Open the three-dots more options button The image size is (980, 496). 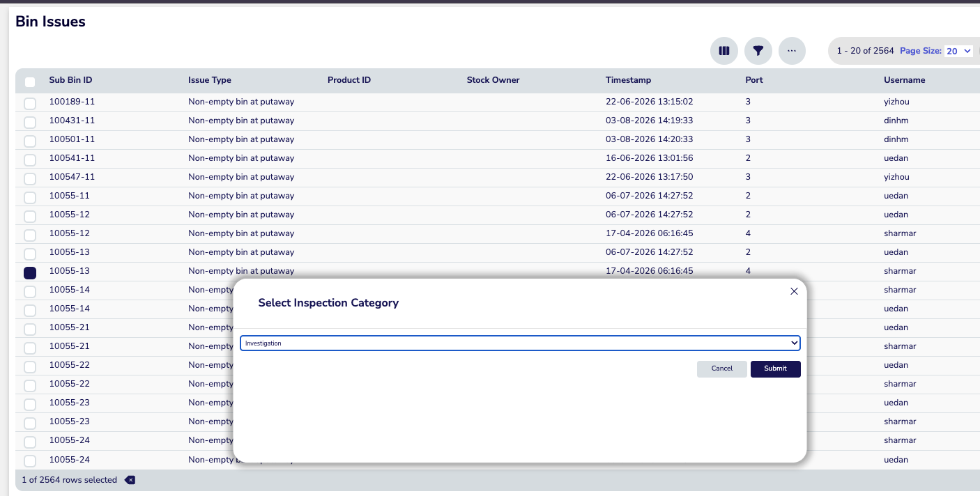tap(792, 51)
